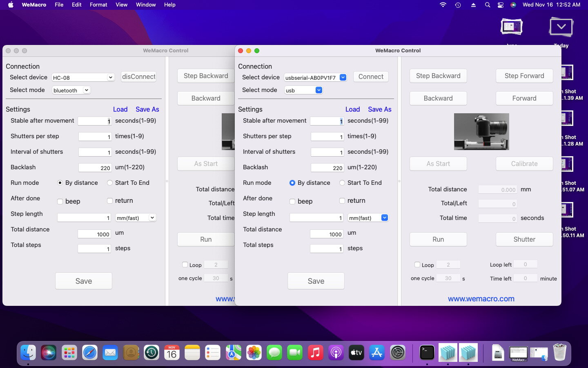Image resolution: width=588 pixels, height=368 pixels.
Task: Open the Format menu
Action: 98,5
